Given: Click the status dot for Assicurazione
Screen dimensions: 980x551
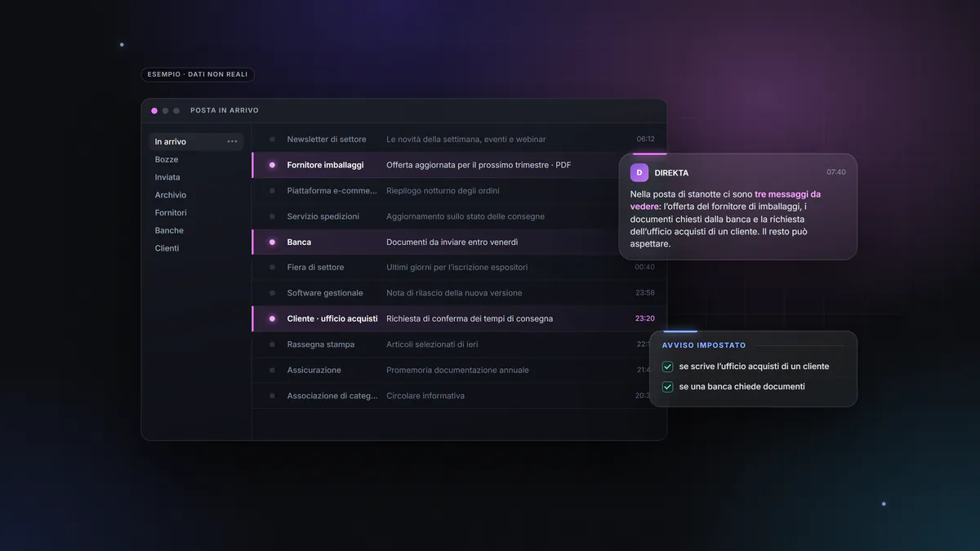Looking at the screenshot, I should pos(272,370).
